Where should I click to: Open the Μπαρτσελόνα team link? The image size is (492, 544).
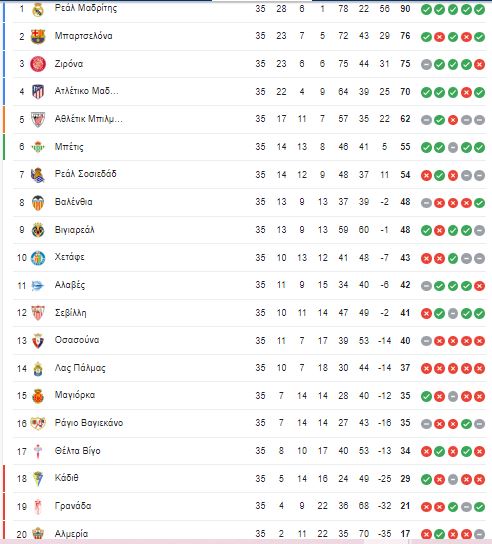click(x=84, y=36)
